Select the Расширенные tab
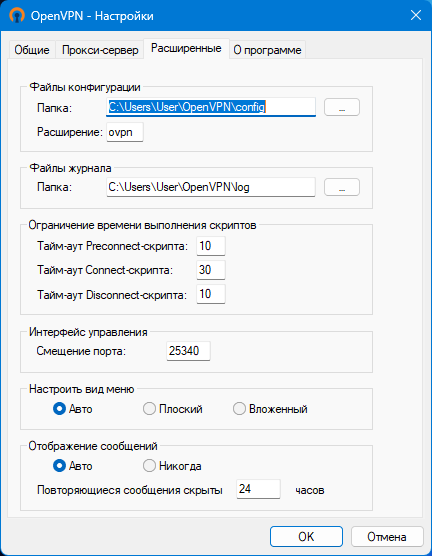The width and height of the screenshot is (432, 556). click(x=186, y=48)
